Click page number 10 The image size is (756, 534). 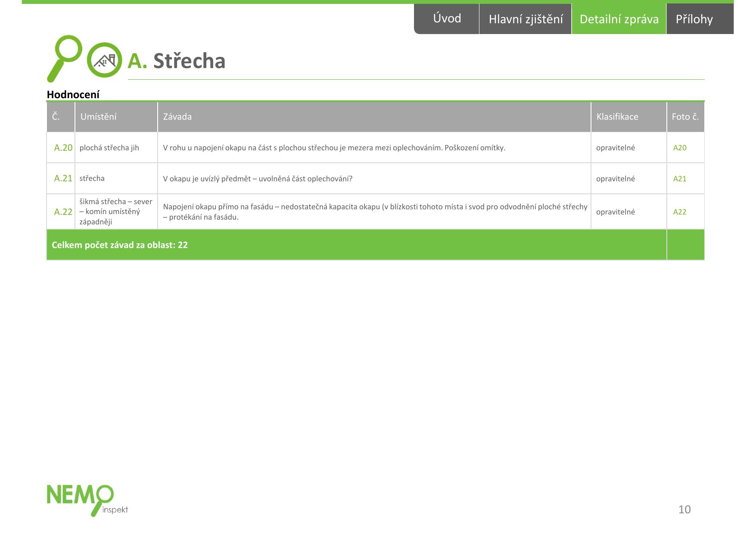point(684,509)
